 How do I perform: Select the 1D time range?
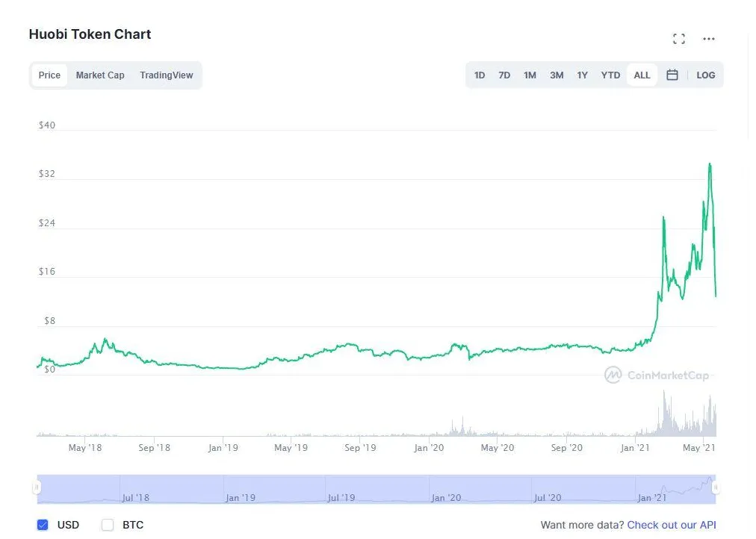pos(479,75)
